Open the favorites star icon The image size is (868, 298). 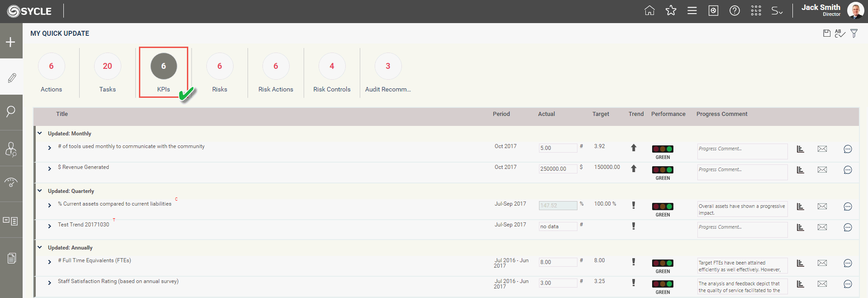pos(671,10)
